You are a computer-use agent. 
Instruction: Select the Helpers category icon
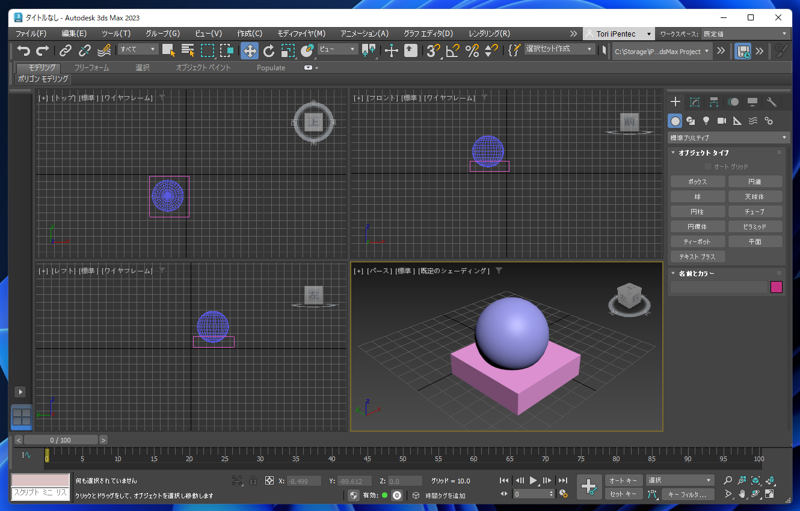[x=737, y=121]
